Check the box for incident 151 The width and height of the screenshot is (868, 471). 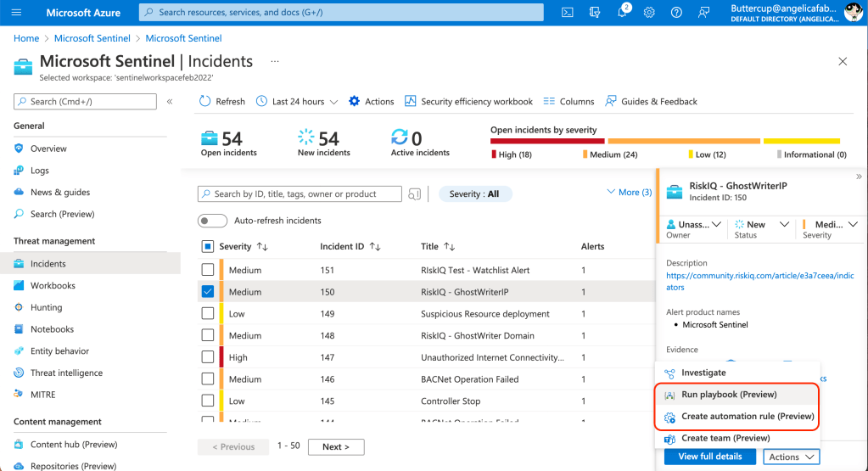pos(208,270)
